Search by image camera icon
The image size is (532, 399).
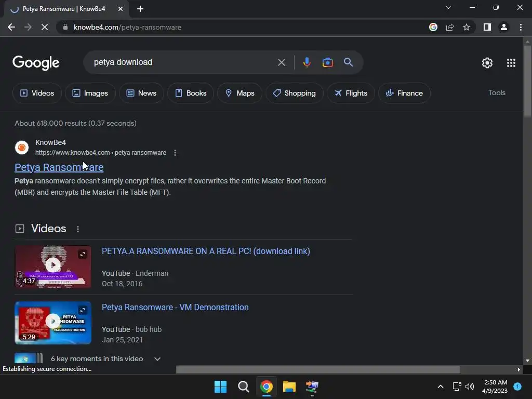[327, 62]
